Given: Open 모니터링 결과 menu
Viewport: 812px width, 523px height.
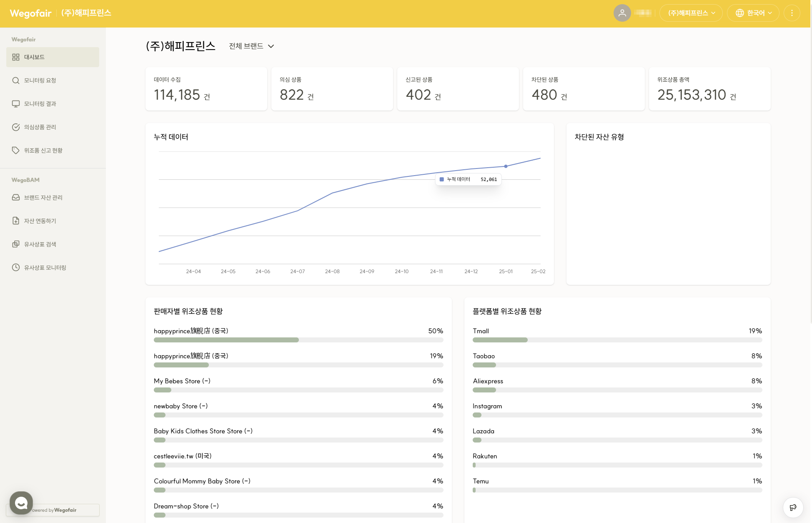Looking at the screenshot, I should click(53, 104).
